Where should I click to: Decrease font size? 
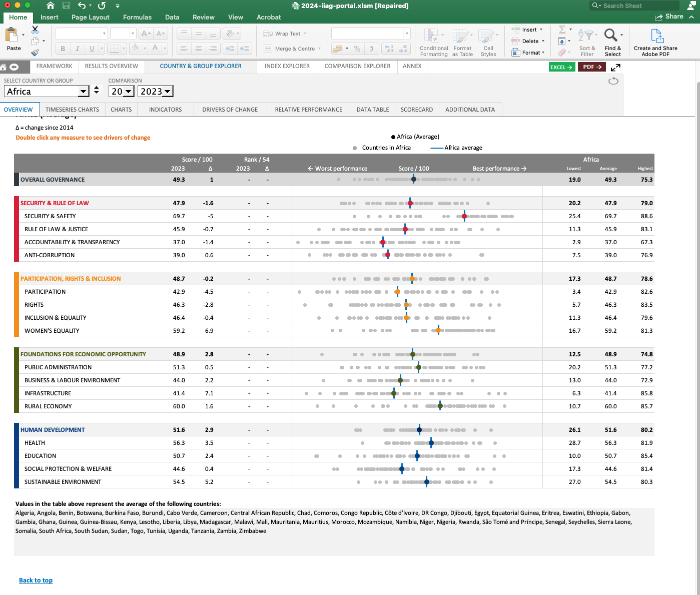coord(161,34)
